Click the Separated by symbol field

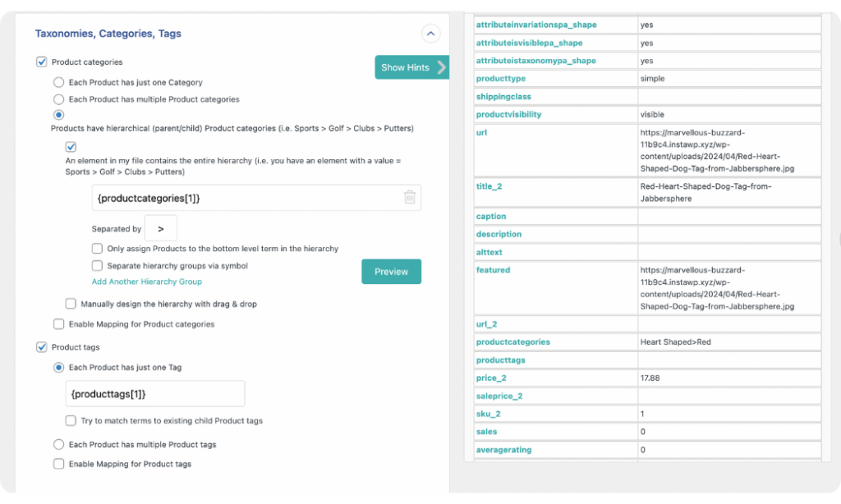160,229
